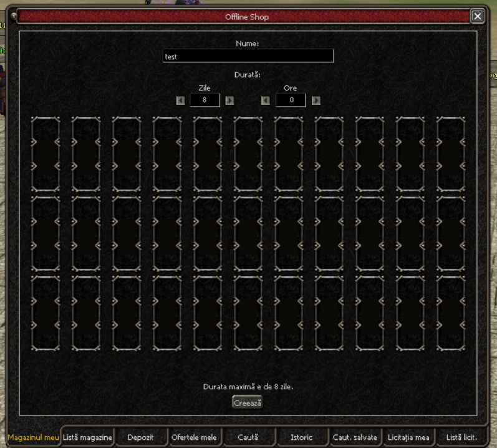Switch to the Listă magazine tab
497x448 pixels.
[87, 437]
